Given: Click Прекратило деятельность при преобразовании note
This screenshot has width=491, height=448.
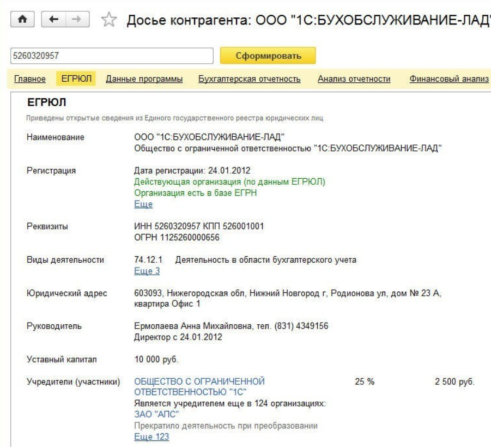Looking at the screenshot, I should coord(226,426).
